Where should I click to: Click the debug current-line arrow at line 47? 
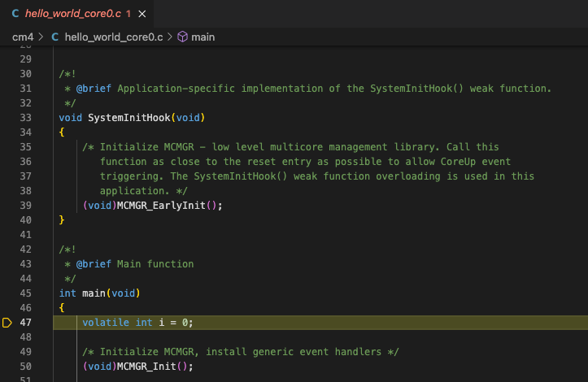tap(7, 323)
